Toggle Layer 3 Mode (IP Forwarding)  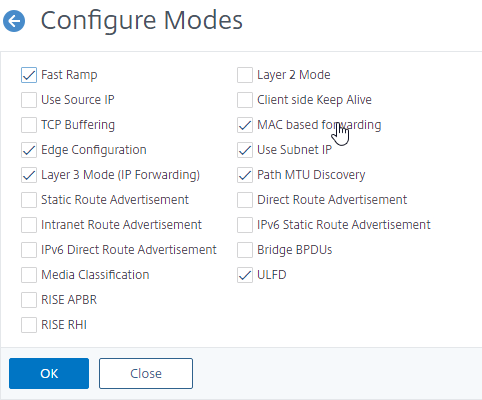coord(29,175)
